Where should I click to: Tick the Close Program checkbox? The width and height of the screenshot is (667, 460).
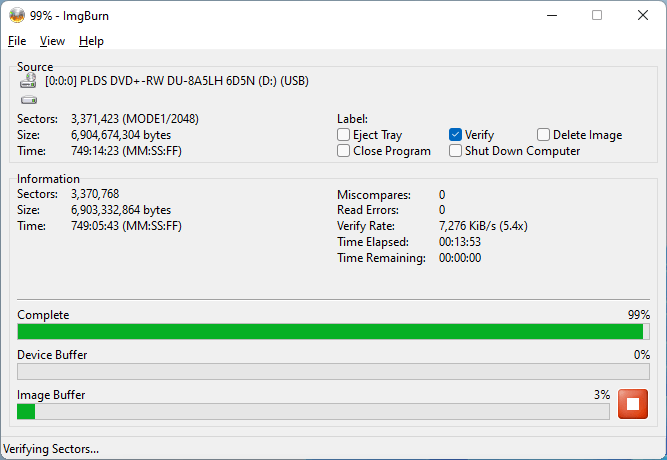click(x=344, y=151)
